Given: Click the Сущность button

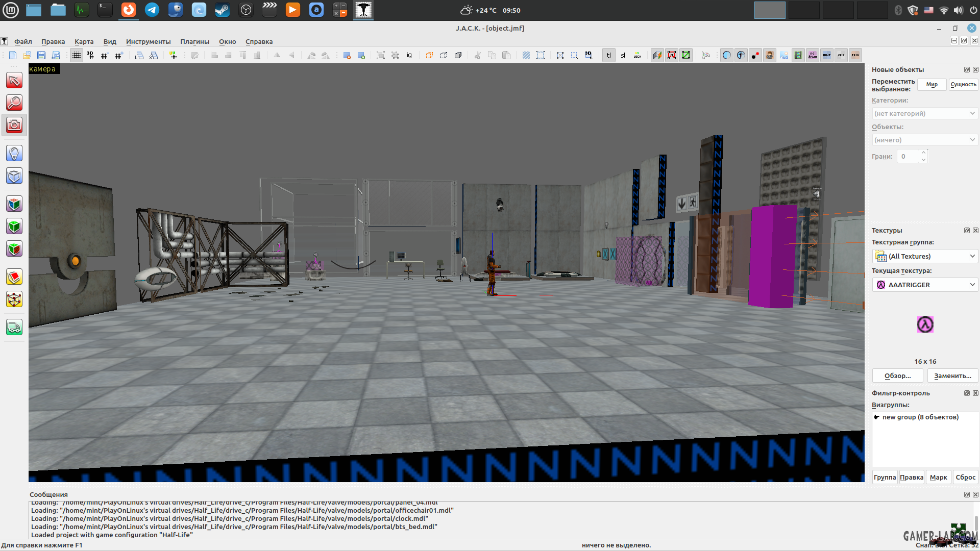Looking at the screenshot, I should coord(963,85).
